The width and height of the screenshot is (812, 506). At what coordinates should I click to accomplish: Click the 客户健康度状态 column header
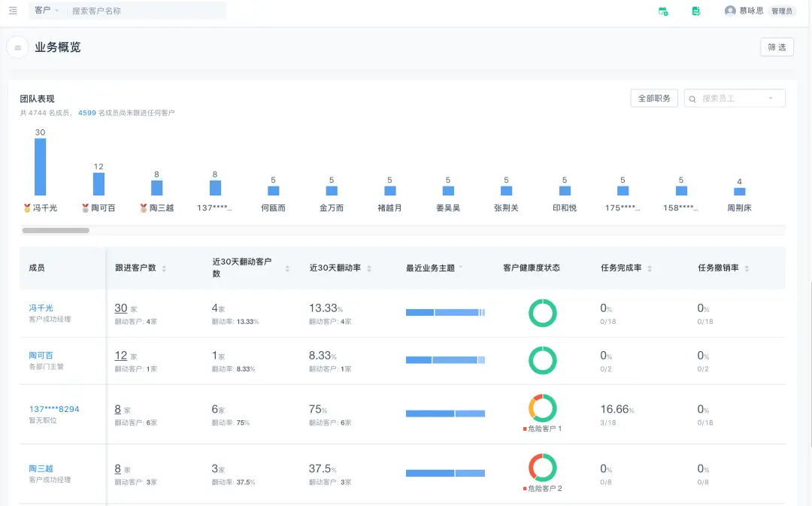pyautogui.click(x=532, y=268)
